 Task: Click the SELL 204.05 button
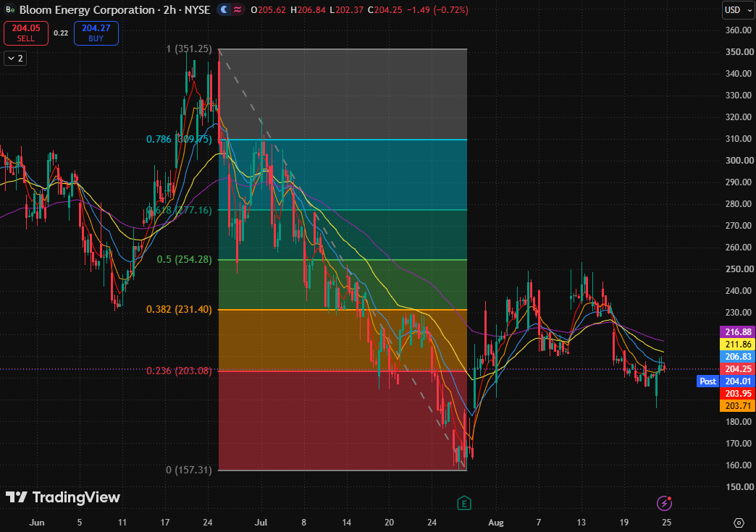click(x=26, y=33)
